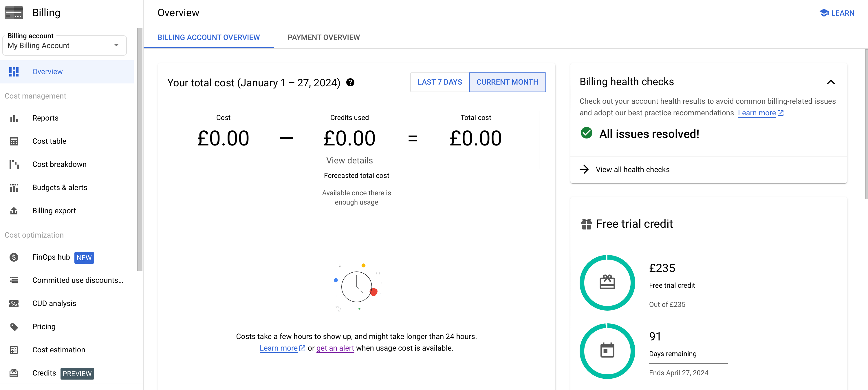868x390 pixels.
Task: Click the external link icon in health checks
Action: tap(781, 113)
